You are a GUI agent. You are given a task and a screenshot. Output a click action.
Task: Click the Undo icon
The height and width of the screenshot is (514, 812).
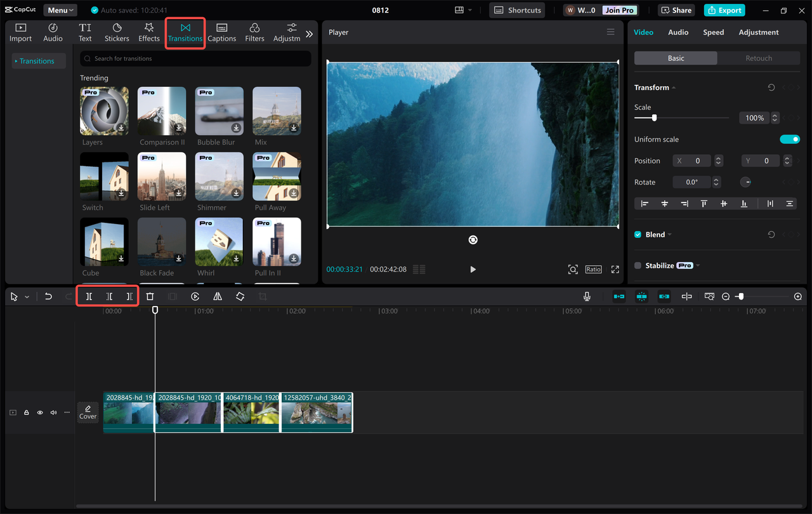click(x=48, y=296)
